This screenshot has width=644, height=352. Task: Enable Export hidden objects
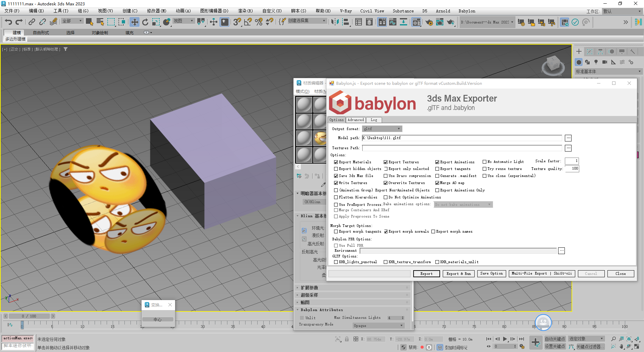(336, 169)
